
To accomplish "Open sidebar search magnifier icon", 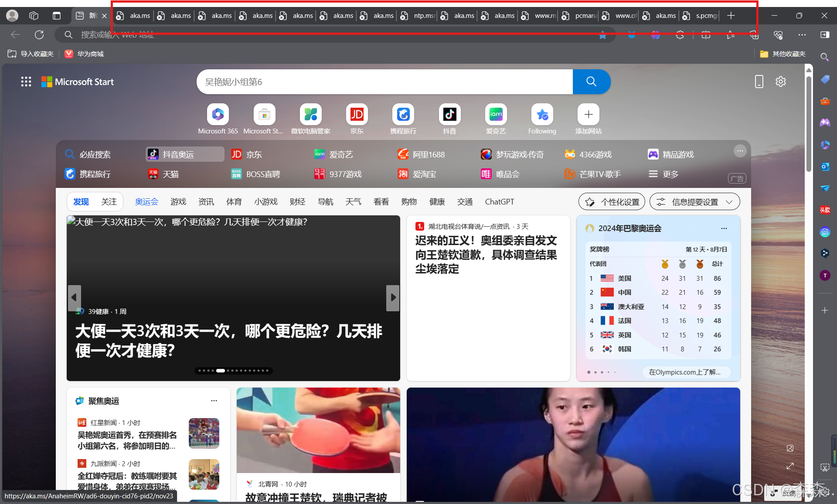I will [825, 57].
